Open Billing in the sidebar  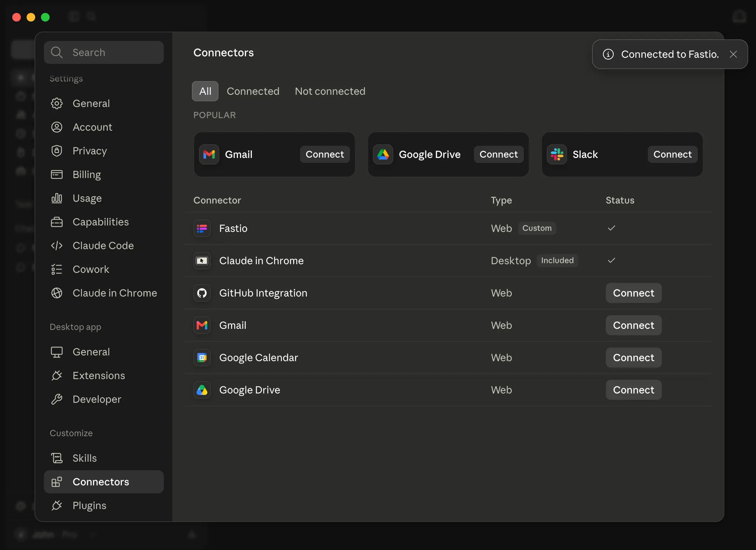(x=103, y=174)
